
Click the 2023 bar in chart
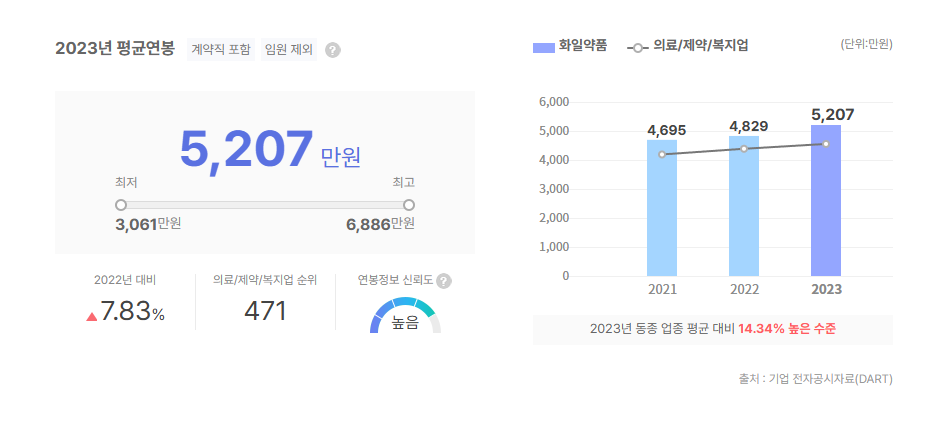[826, 200]
